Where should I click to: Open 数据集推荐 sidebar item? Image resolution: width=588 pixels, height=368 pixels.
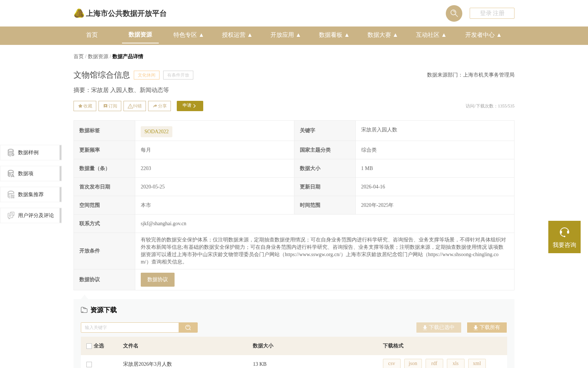[31, 194]
